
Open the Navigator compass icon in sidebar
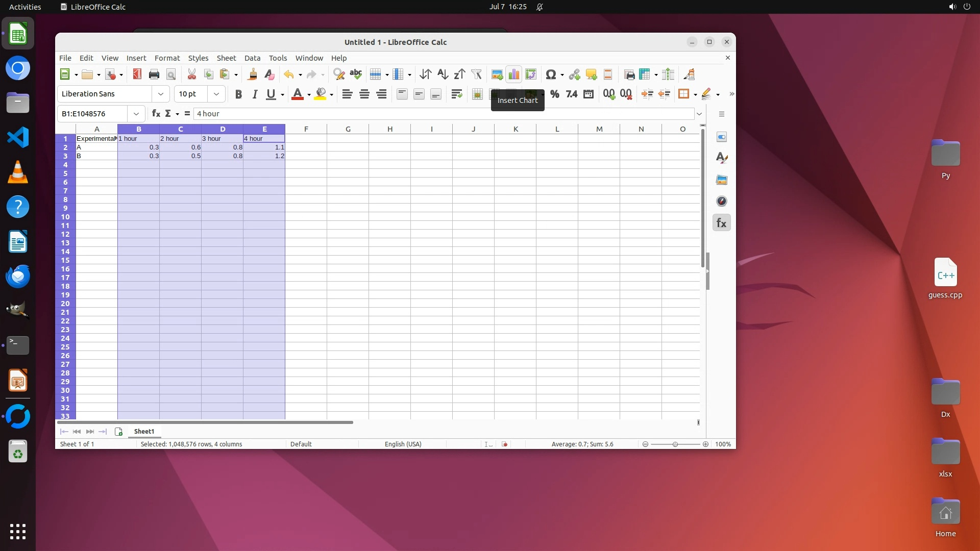(x=721, y=201)
